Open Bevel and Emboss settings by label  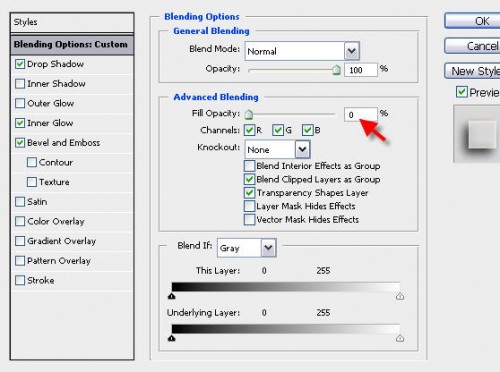coord(64,143)
